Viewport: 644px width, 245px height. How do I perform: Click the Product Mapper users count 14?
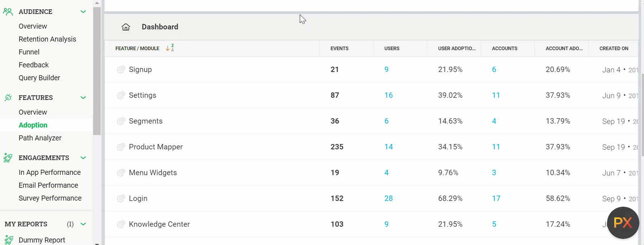[x=389, y=147]
